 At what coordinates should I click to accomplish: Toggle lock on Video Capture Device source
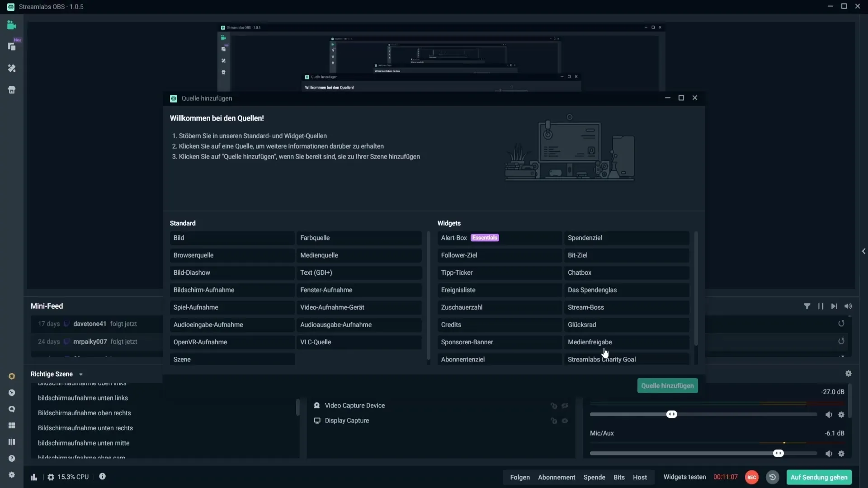click(x=554, y=406)
